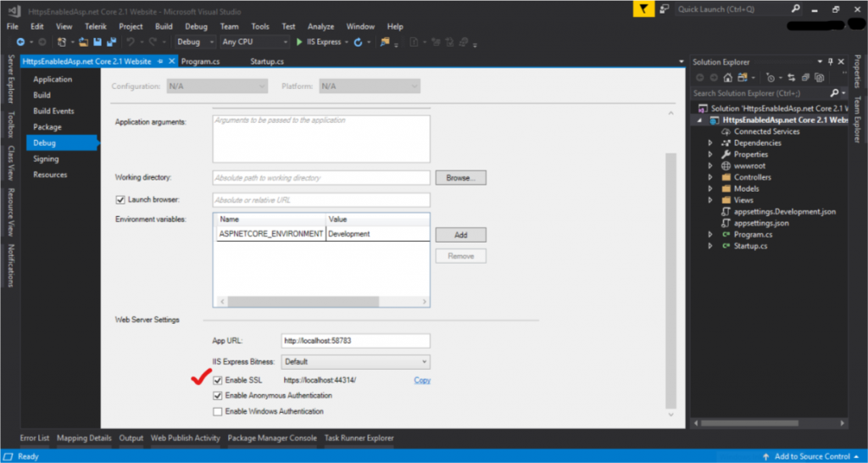Open the Telerik menu
Screen dimensions: 868x463
pos(95,26)
